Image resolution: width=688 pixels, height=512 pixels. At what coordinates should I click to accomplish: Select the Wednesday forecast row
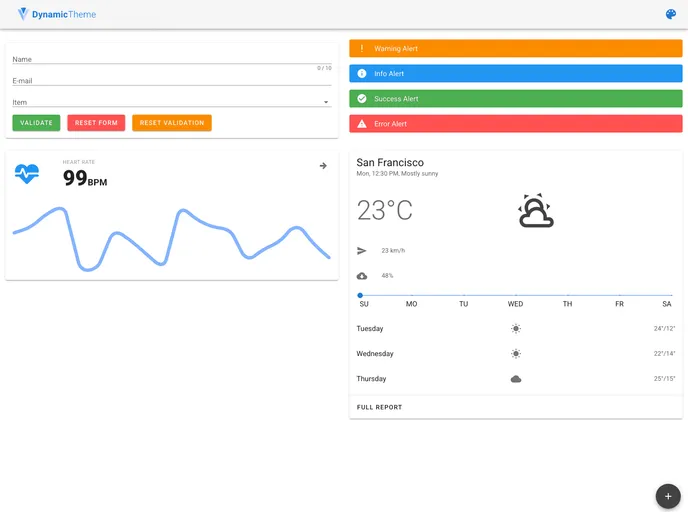tap(516, 353)
